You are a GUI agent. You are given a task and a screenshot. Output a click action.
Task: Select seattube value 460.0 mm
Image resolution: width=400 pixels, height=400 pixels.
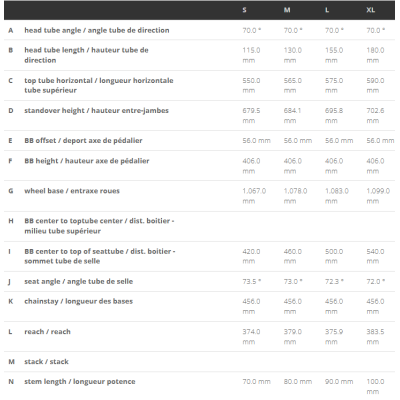pos(293,256)
